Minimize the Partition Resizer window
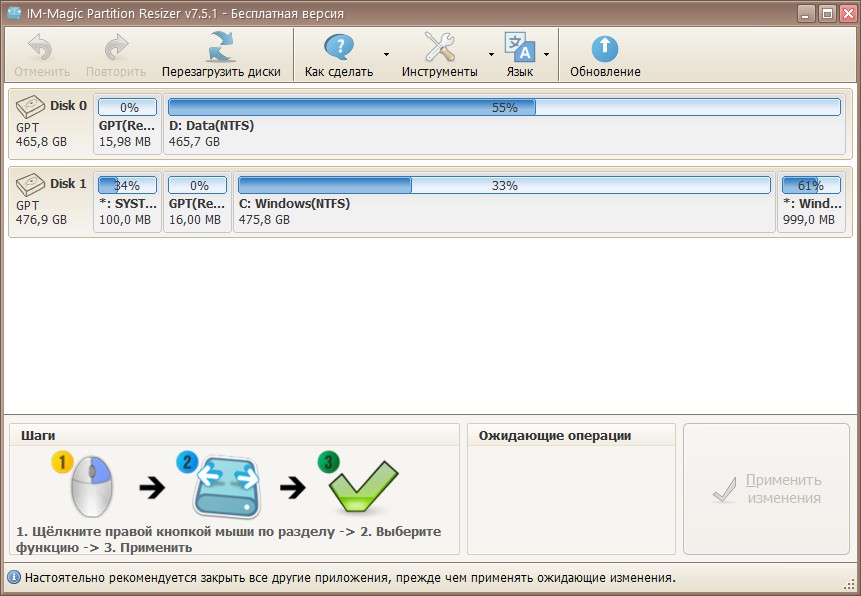Image resolution: width=861 pixels, height=596 pixels. pyautogui.click(x=806, y=13)
